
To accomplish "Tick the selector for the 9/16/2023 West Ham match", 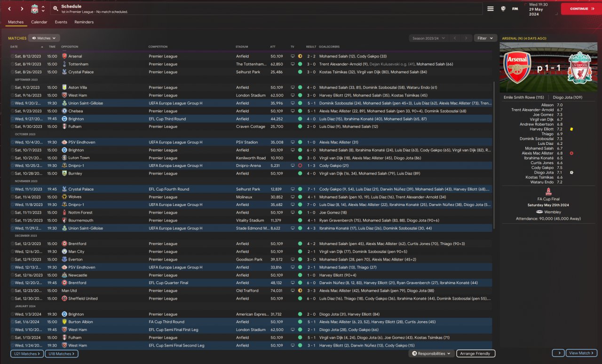I will click(x=12, y=95).
